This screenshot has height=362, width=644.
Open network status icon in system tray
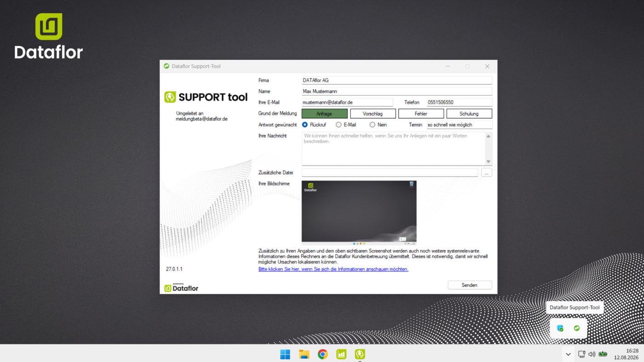click(581, 354)
